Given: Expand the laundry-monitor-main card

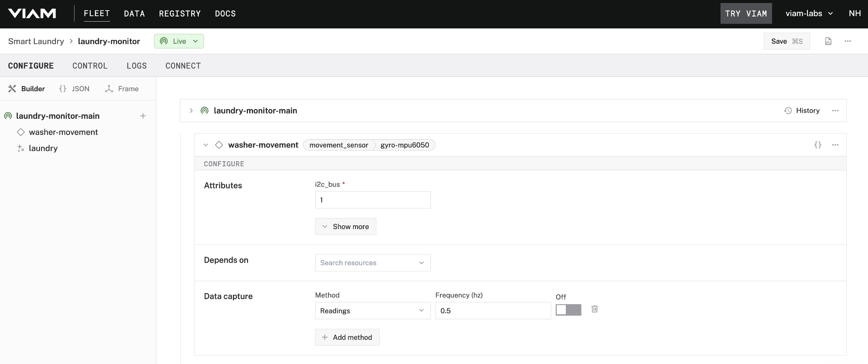Looking at the screenshot, I should click(x=191, y=110).
